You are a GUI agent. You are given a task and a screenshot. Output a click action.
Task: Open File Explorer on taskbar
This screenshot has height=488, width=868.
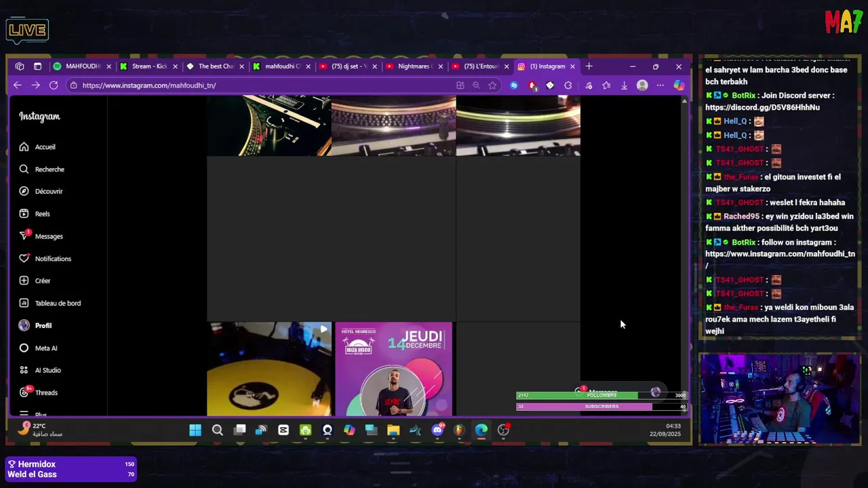(x=393, y=430)
